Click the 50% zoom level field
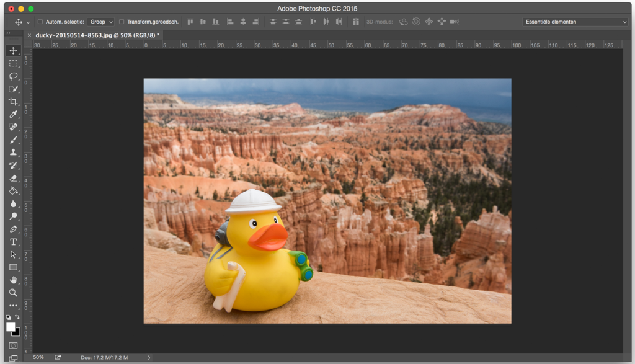Viewport: 635px width, 364px height. (x=38, y=357)
